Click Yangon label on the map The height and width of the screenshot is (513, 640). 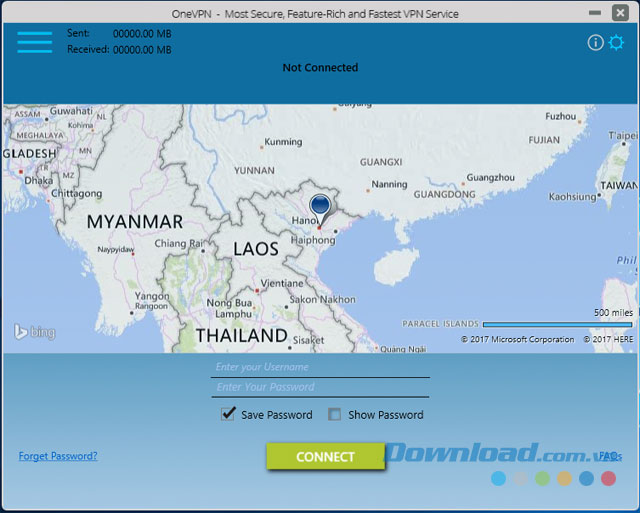coord(152,296)
